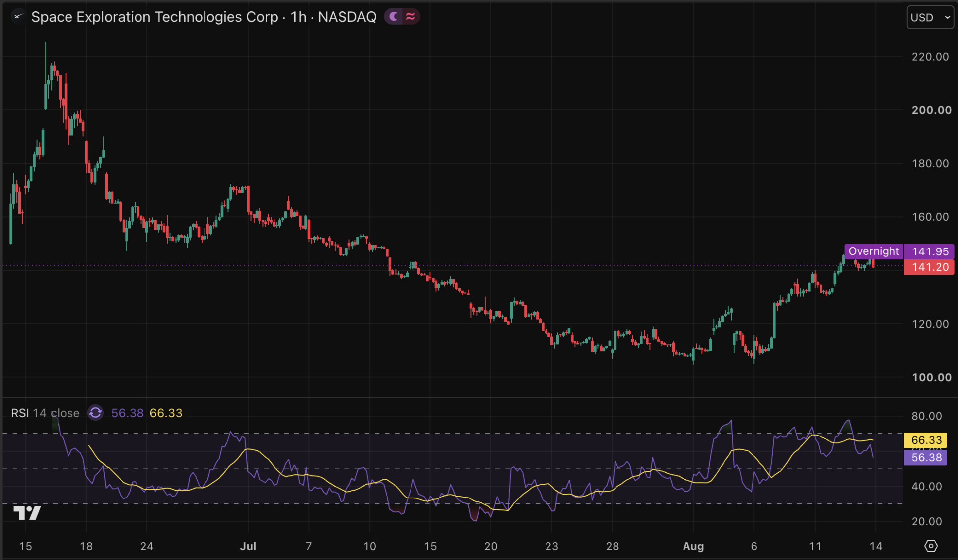Image resolution: width=958 pixels, height=560 pixels.
Task: Open chart settings gear icon
Action: pyautogui.click(x=931, y=546)
